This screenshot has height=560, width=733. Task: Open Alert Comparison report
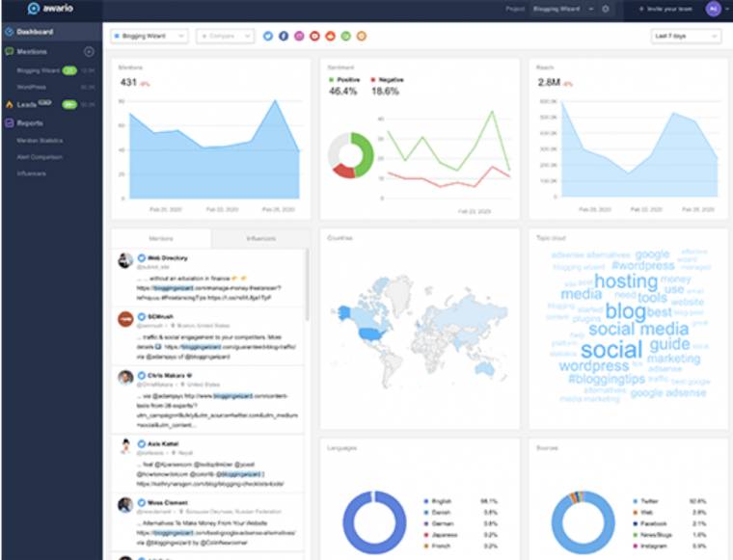pos(40,157)
